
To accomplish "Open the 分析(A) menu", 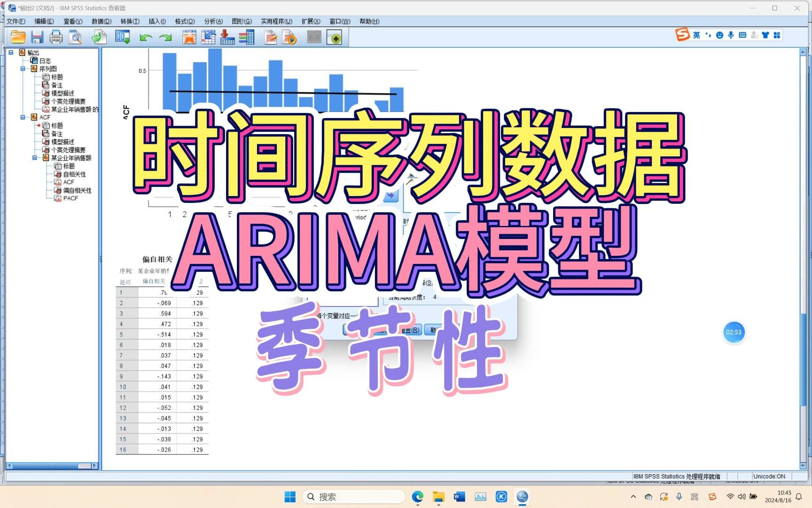I will click(213, 21).
